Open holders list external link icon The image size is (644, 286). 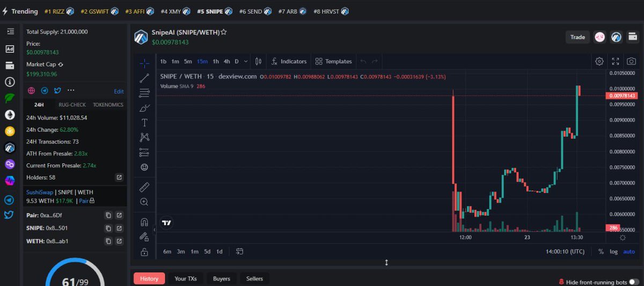tap(119, 177)
